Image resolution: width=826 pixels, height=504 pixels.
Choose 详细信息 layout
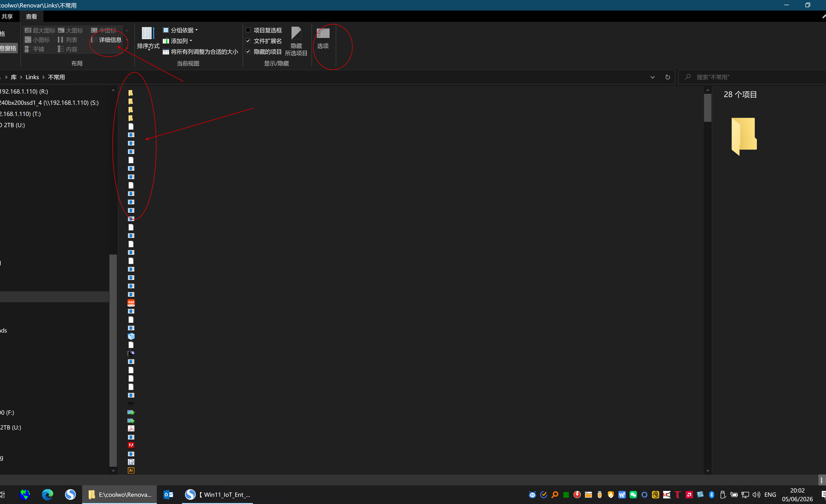[106, 40]
